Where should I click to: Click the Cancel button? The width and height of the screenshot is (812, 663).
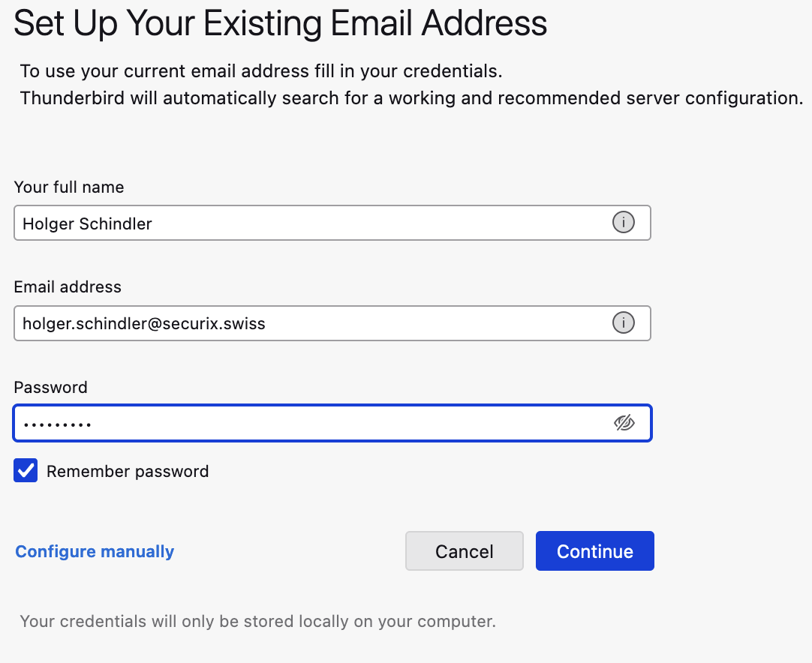pyautogui.click(x=464, y=551)
